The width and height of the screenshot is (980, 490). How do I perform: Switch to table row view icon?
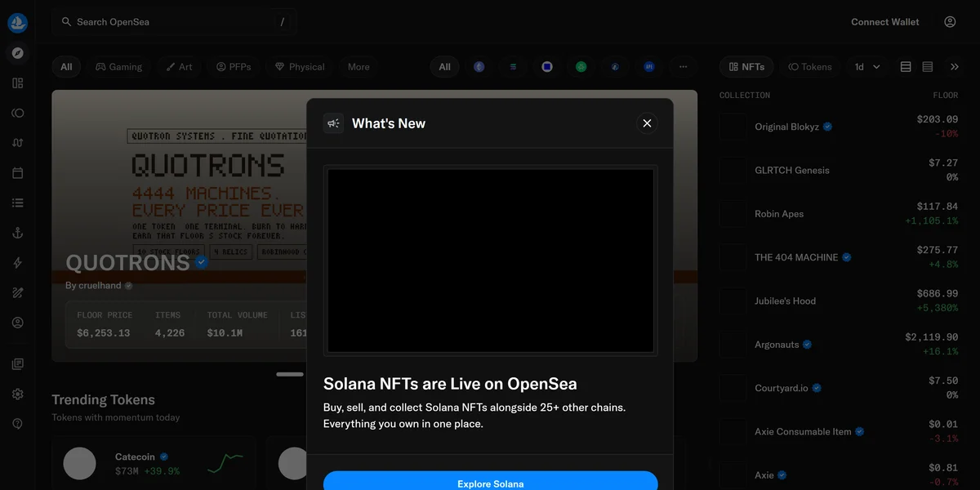point(906,67)
